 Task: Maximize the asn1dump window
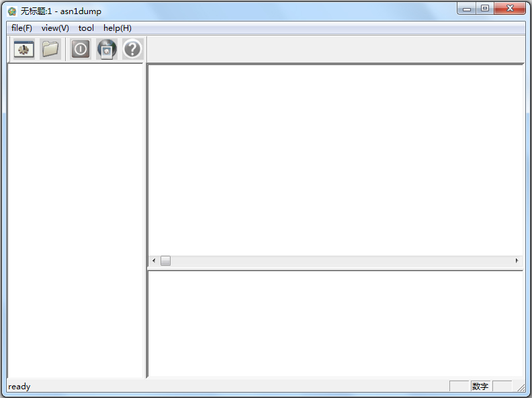485,9
